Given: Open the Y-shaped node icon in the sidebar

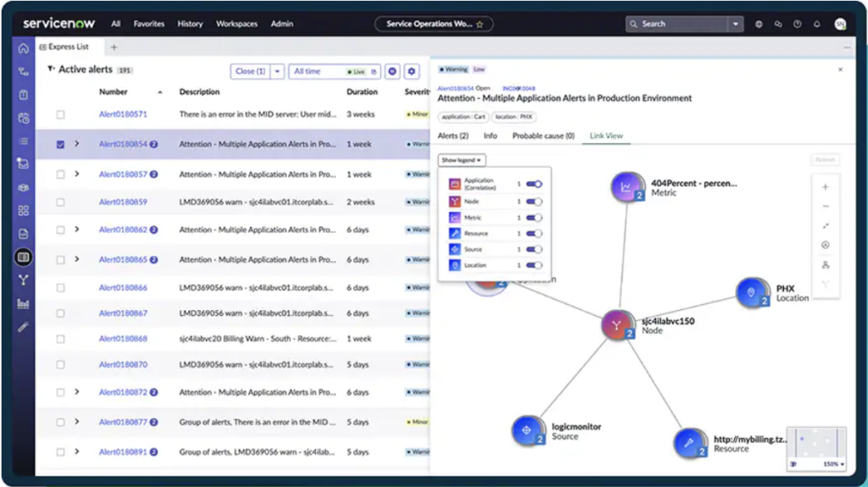Looking at the screenshot, I should coord(23,280).
